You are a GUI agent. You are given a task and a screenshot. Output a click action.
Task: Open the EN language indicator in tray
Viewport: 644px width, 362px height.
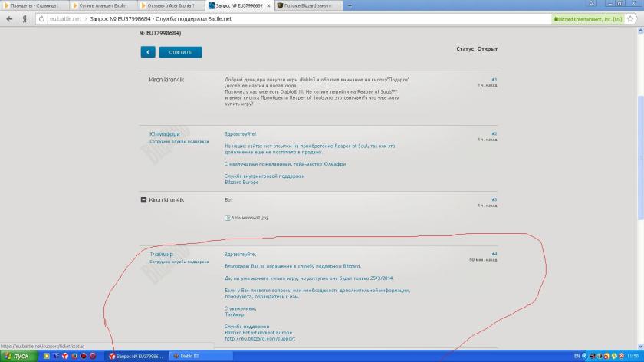pyautogui.click(x=577, y=356)
